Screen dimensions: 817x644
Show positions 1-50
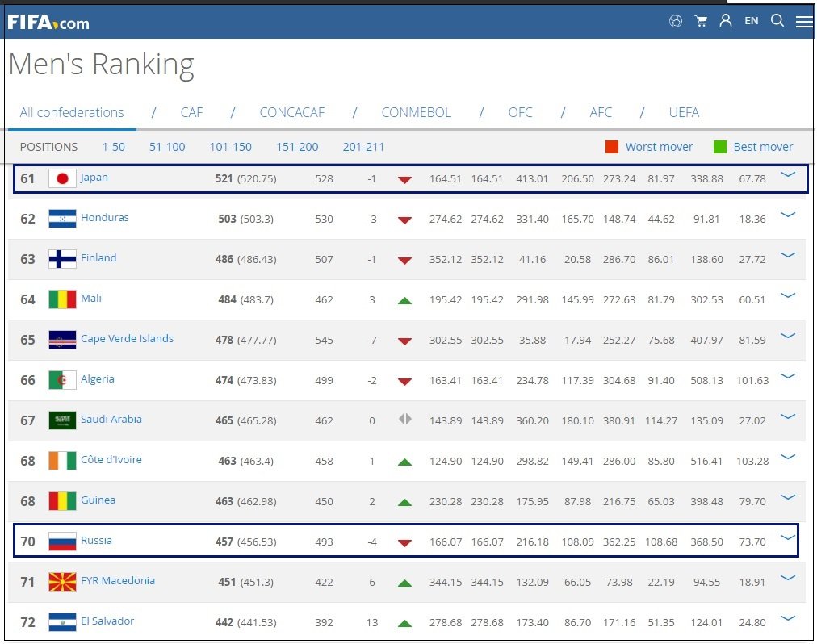click(x=114, y=147)
